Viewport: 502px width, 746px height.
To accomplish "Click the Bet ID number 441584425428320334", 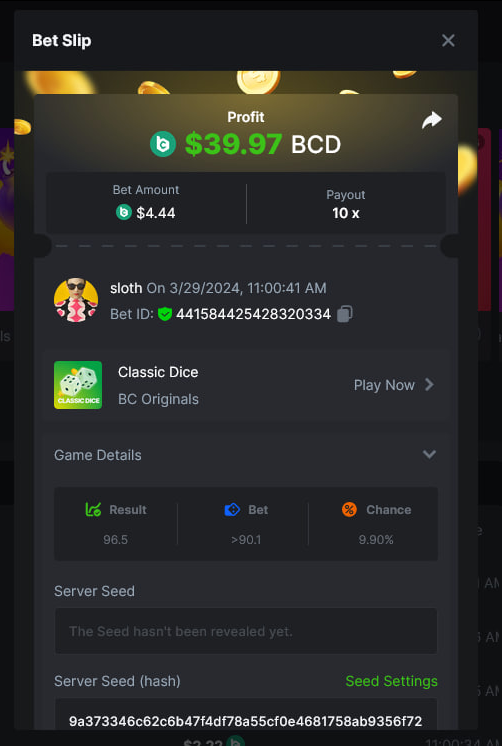I will point(253,314).
